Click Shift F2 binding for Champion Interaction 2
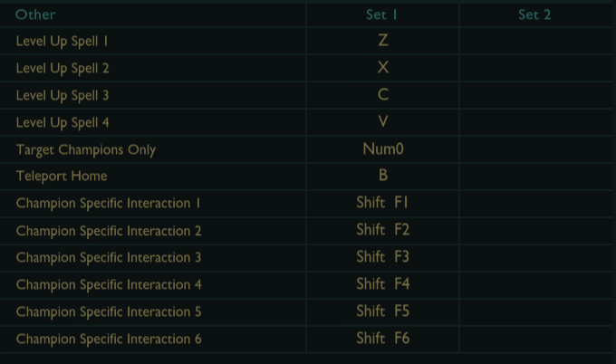This screenshot has width=616, height=364. 382,230
